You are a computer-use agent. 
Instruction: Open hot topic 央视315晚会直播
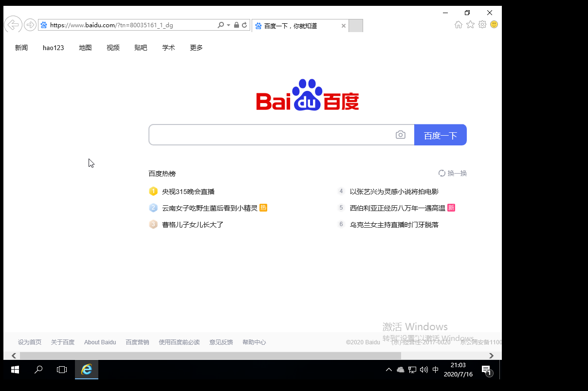click(x=188, y=192)
